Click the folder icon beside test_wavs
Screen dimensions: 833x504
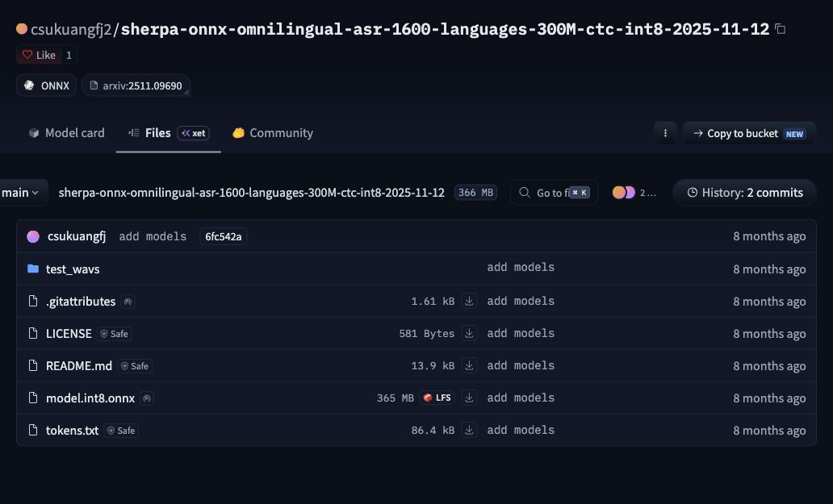click(x=33, y=269)
